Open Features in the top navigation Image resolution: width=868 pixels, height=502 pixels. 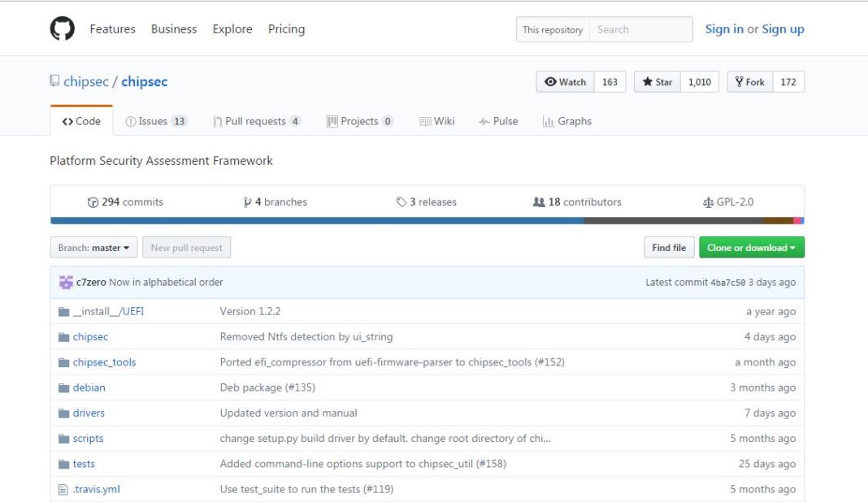point(112,28)
